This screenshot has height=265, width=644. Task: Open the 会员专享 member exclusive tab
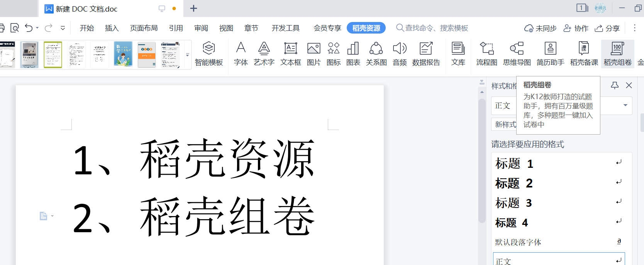pyautogui.click(x=327, y=28)
